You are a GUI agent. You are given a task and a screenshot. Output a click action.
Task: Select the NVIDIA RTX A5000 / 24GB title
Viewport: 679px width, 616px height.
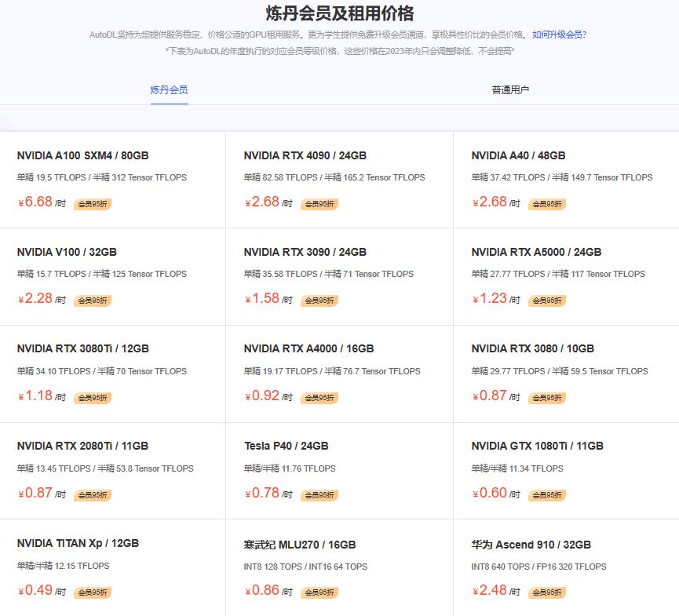point(536,252)
